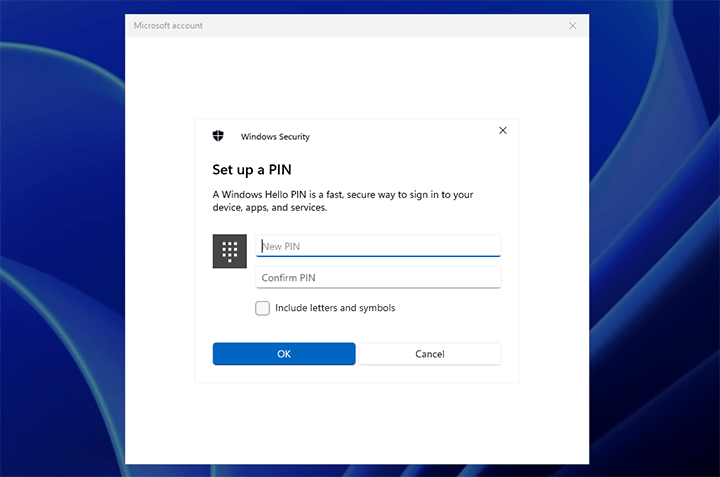The height and width of the screenshot is (477, 720).
Task: Click the PIN keypad icon
Action: (x=230, y=251)
